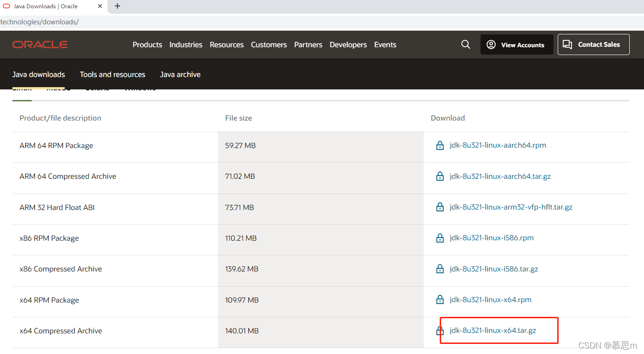Click lock icon beside jdk-8u321-linux-x64.rpm
The height and width of the screenshot is (354, 644).
(x=440, y=300)
